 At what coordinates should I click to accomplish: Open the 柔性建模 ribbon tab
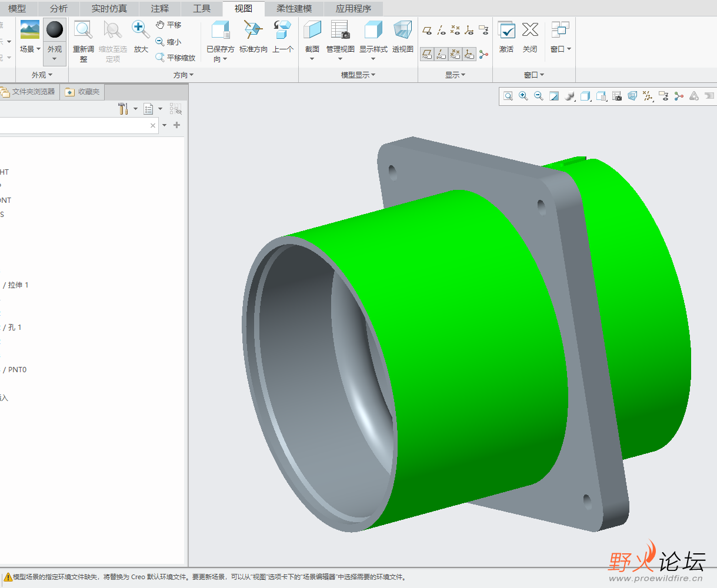pyautogui.click(x=294, y=9)
